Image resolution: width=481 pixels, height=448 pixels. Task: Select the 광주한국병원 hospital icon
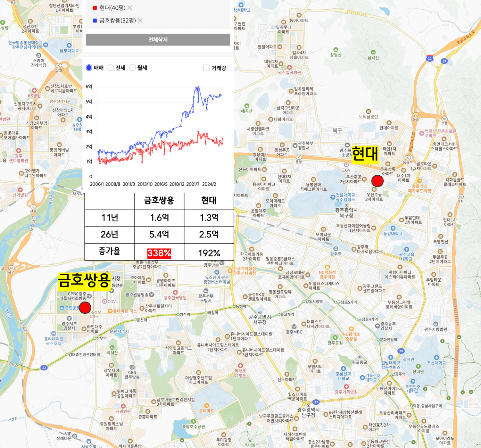pyautogui.click(x=175, y=292)
